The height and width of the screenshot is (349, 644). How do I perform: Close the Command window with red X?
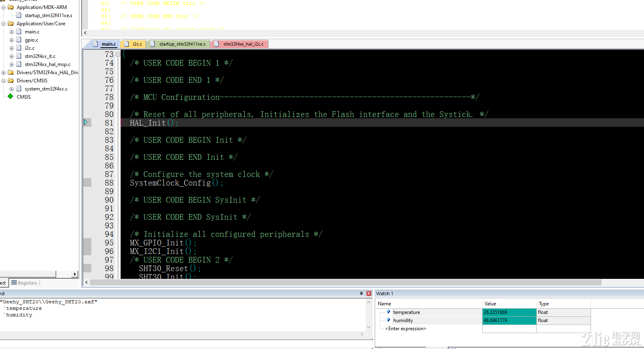pos(368,293)
